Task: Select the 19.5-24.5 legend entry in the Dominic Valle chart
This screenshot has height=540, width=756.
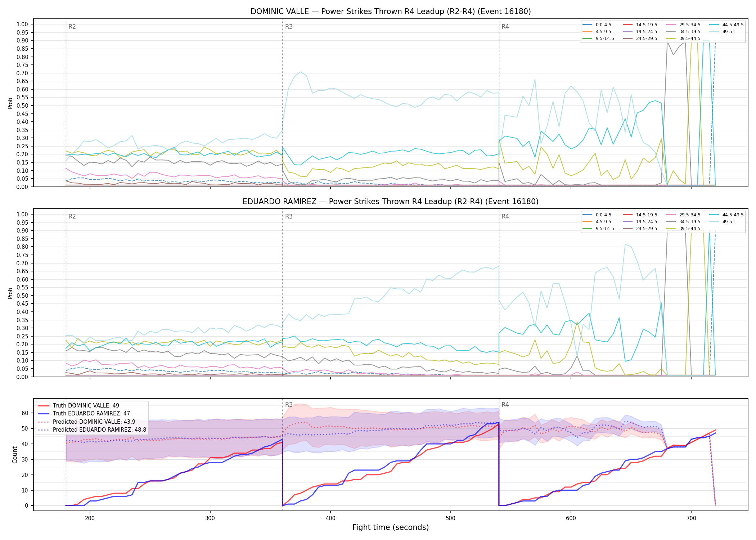Action: [640, 32]
